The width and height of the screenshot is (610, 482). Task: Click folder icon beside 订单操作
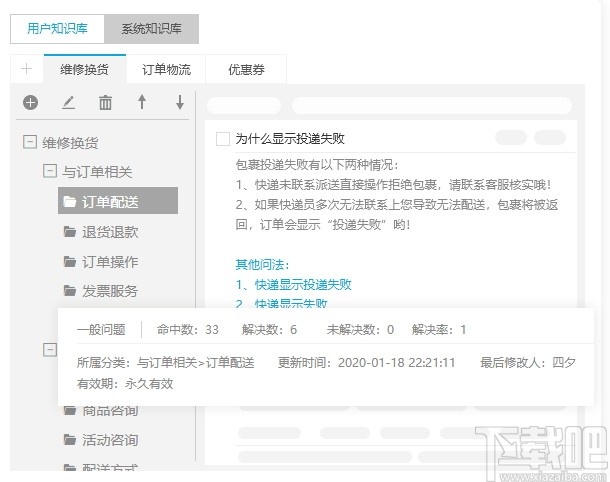(x=70, y=261)
